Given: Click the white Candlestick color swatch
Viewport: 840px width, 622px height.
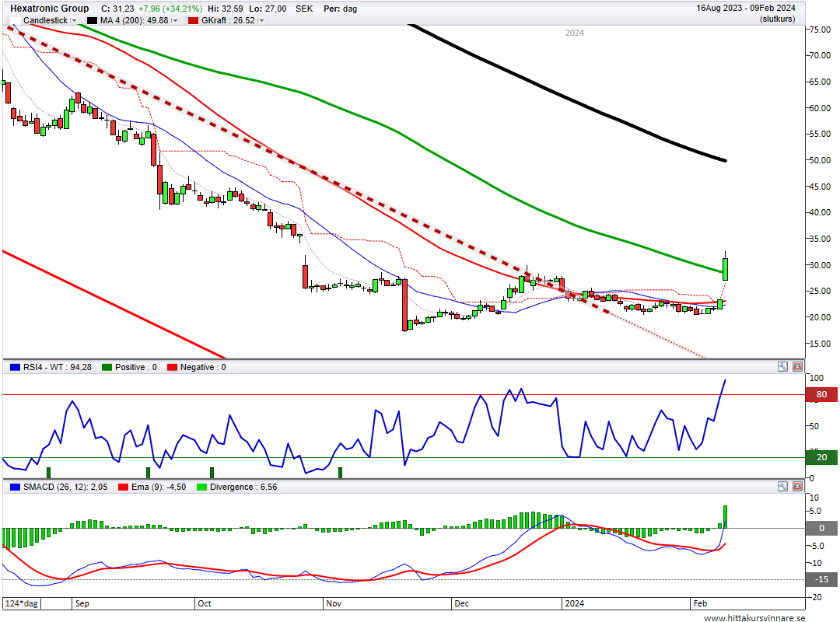Looking at the screenshot, I should [16, 20].
